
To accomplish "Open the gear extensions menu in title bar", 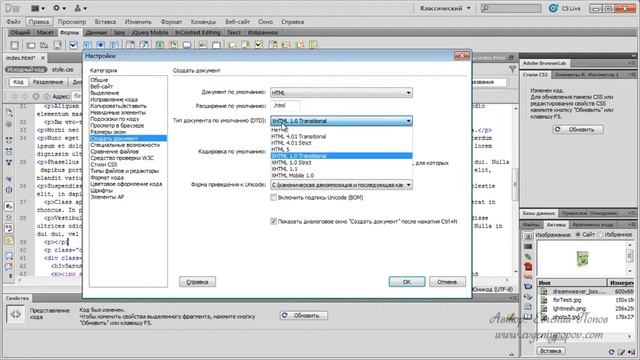I will pos(59,8).
